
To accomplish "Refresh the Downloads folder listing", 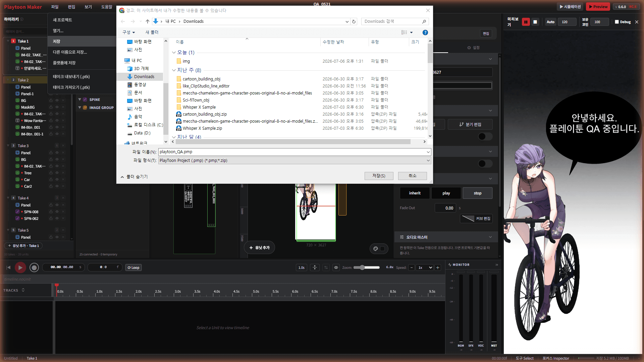I will (354, 21).
